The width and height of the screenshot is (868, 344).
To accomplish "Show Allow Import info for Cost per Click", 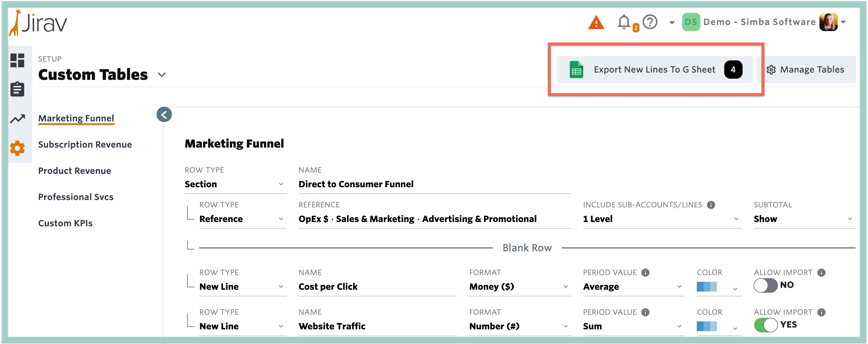I will [x=822, y=273].
